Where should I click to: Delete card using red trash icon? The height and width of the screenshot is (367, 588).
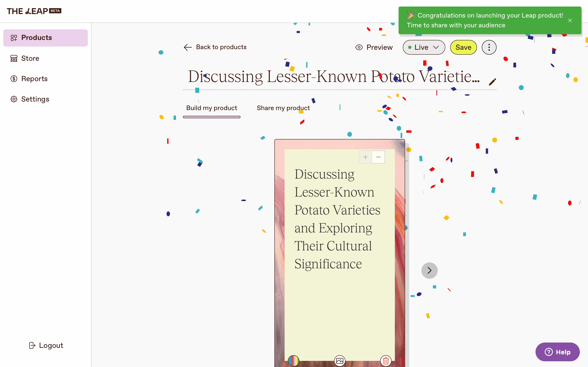coord(386,361)
